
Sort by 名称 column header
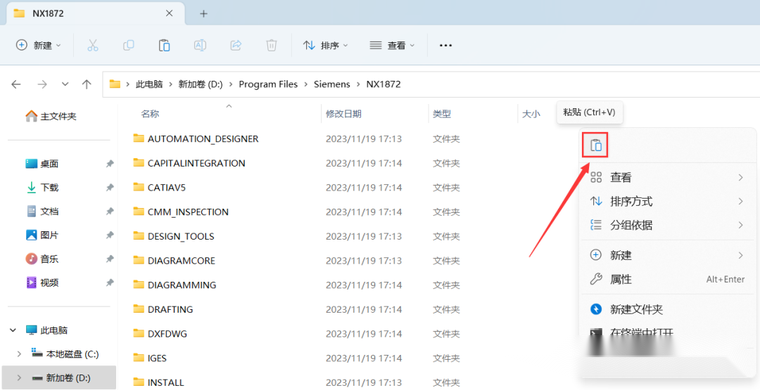pyautogui.click(x=150, y=114)
